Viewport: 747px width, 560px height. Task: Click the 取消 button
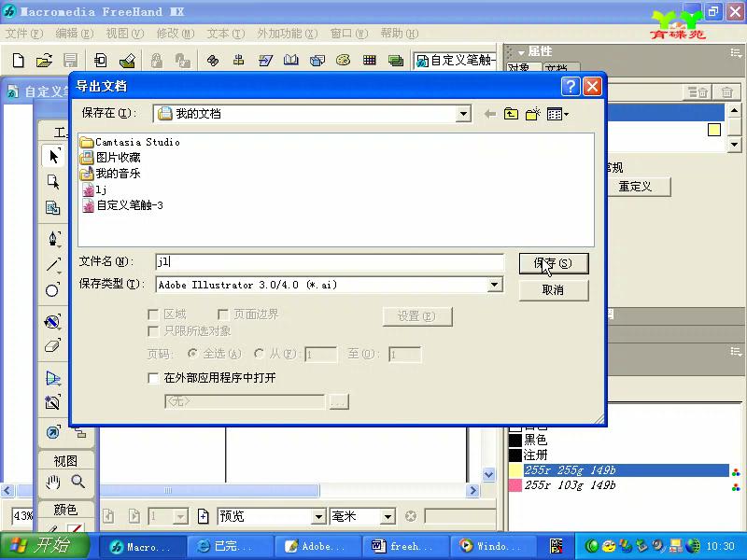coord(554,290)
